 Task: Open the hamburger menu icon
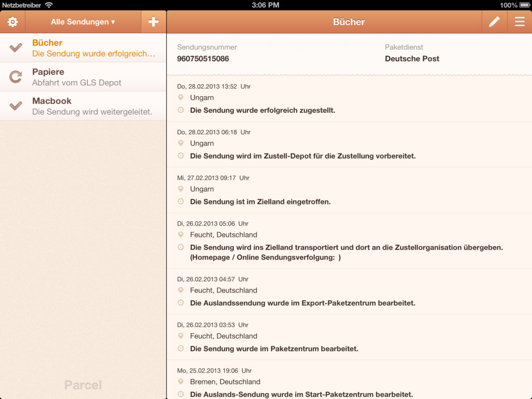[x=520, y=22]
